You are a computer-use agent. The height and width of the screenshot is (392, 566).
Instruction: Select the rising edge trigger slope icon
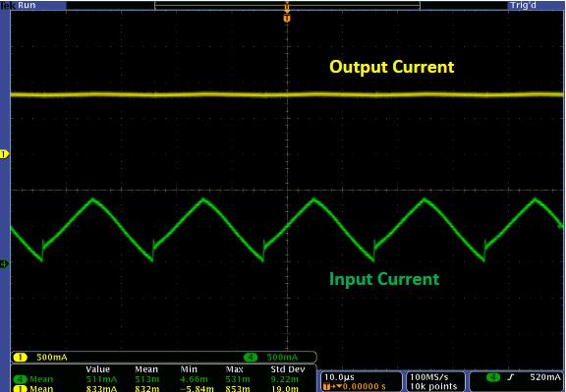pyautogui.click(x=510, y=377)
